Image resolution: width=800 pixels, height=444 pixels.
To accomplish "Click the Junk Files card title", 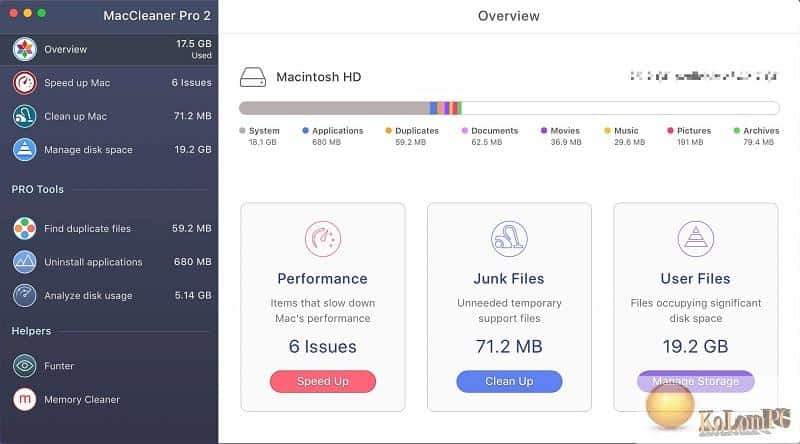I will [509, 279].
